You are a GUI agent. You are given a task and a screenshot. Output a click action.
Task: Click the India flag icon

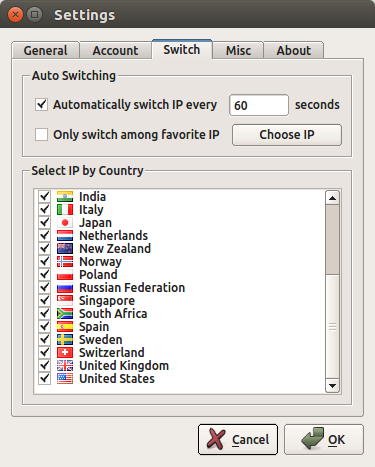pos(65,197)
